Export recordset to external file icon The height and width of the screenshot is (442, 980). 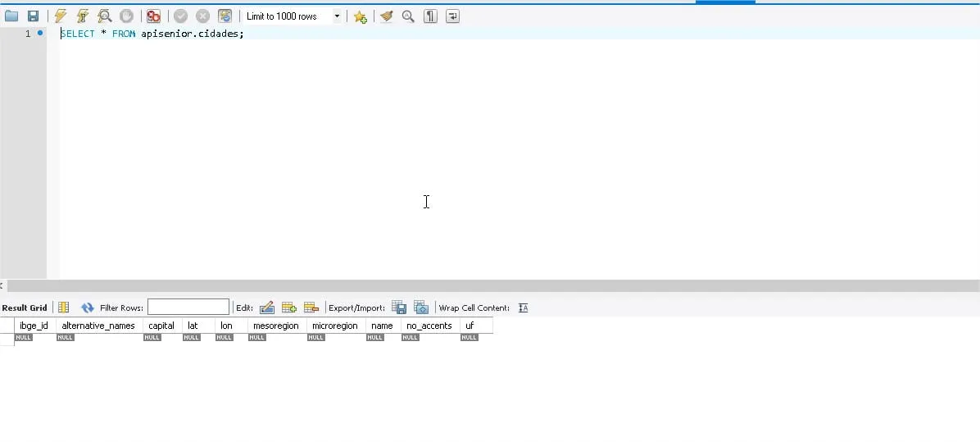(x=399, y=308)
